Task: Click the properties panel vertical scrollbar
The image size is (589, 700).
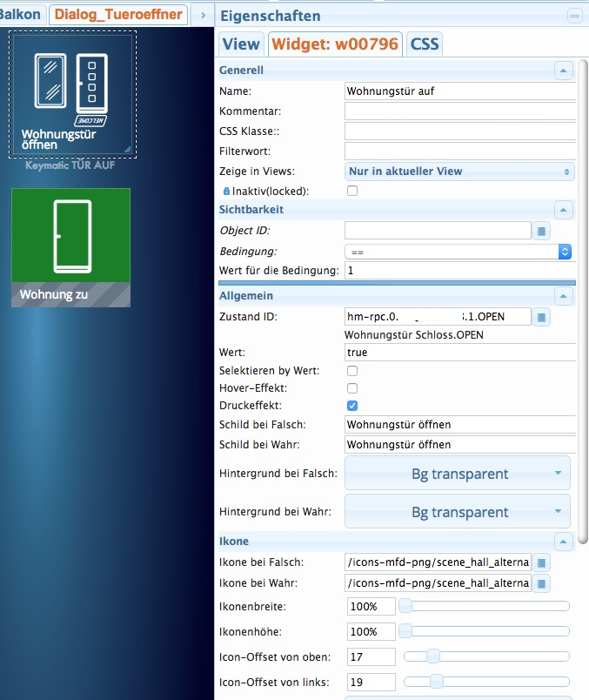Action: 583,302
